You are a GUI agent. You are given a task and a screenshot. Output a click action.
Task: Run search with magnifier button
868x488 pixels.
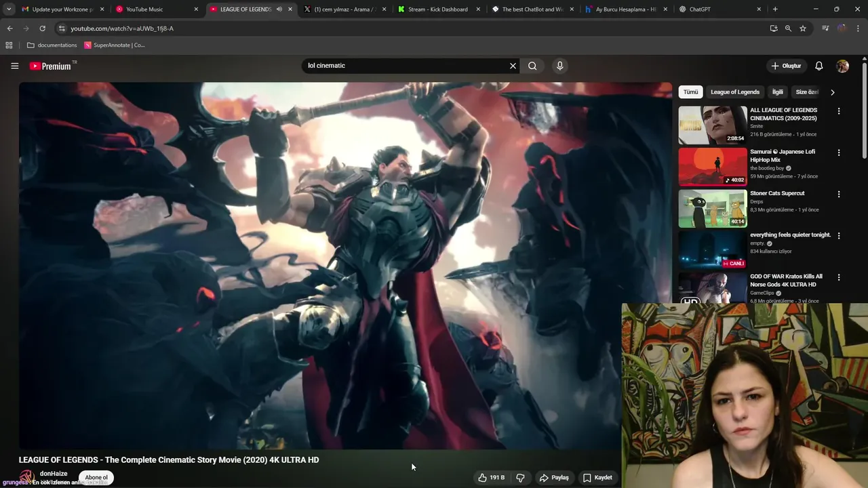[532, 66]
